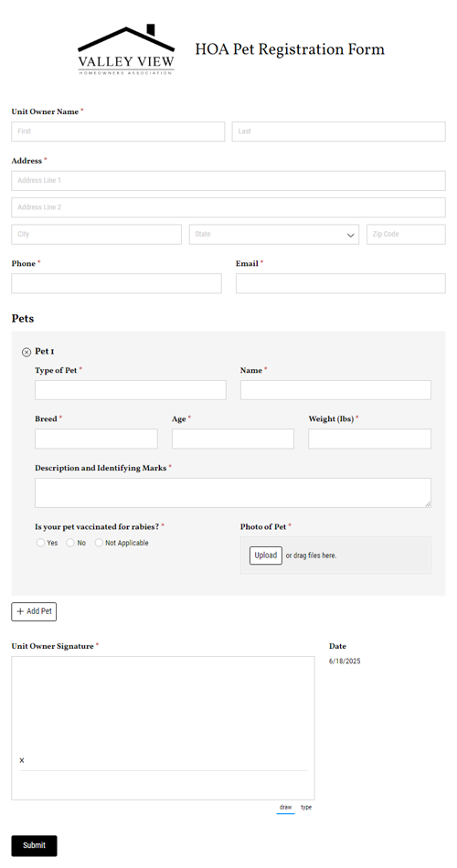Click the State dropdown chevron arrow
Image resolution: width=457 pixels, height=868 pixels.
(351, 235)
